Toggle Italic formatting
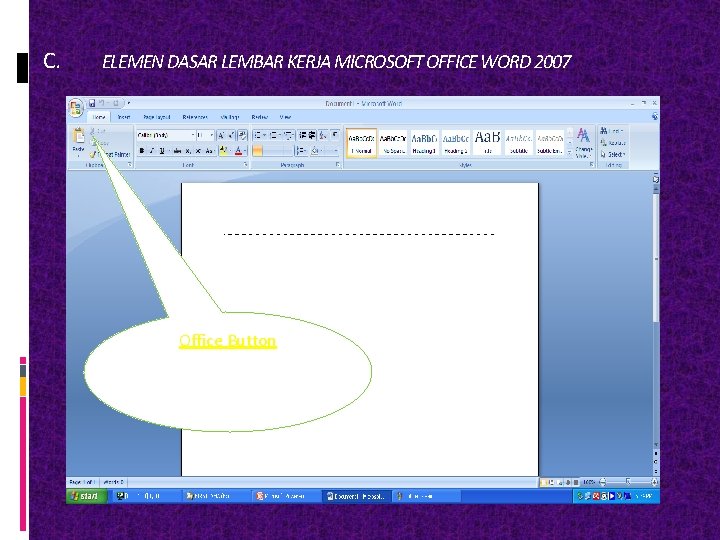720x540 pixels. click(152, 151)
